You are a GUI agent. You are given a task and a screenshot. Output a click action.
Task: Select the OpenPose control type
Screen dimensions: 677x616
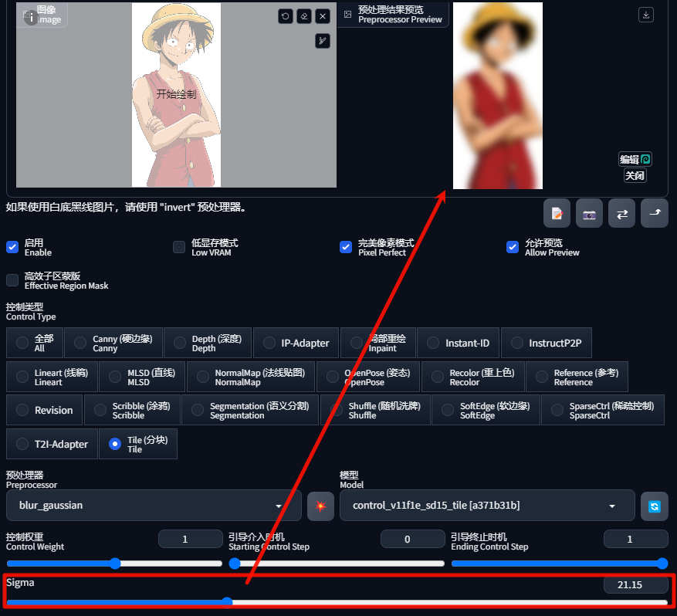368,377
